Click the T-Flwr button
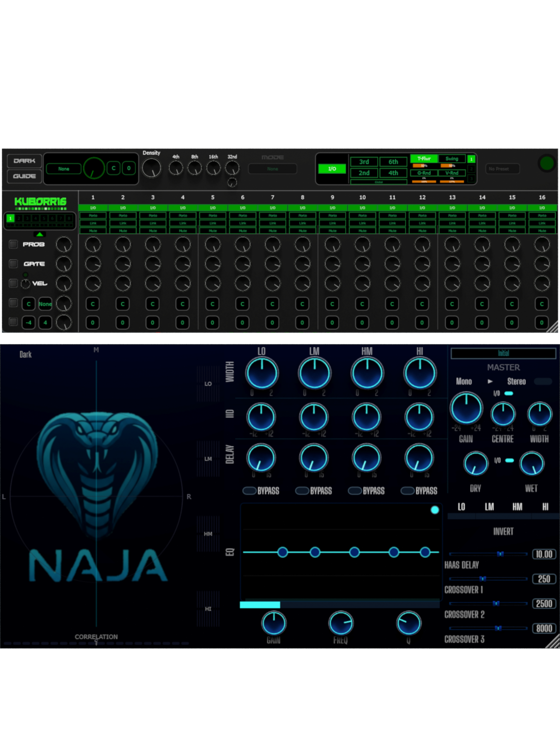Screen dimensions: 560x737 point(424,159)
